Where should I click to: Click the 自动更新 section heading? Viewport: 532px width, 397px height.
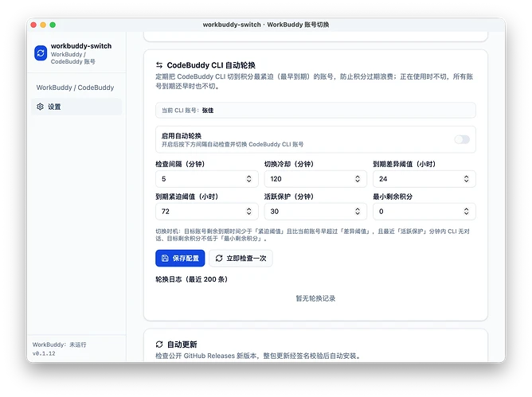point(182,344)
